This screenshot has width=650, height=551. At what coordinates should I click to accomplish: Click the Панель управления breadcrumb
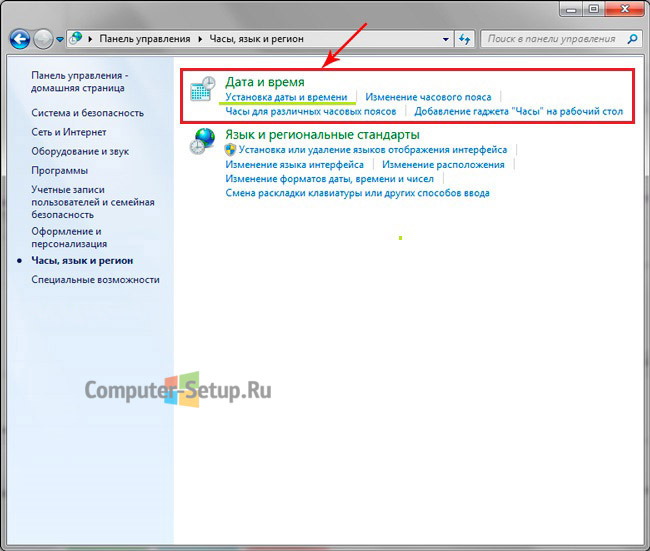(x=145, y=39)
